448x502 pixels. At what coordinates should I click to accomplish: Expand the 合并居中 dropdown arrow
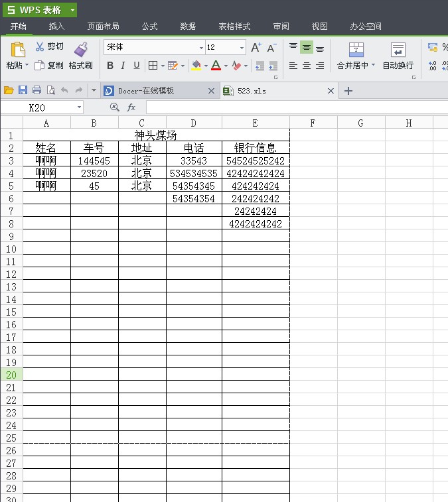(373, 65)
